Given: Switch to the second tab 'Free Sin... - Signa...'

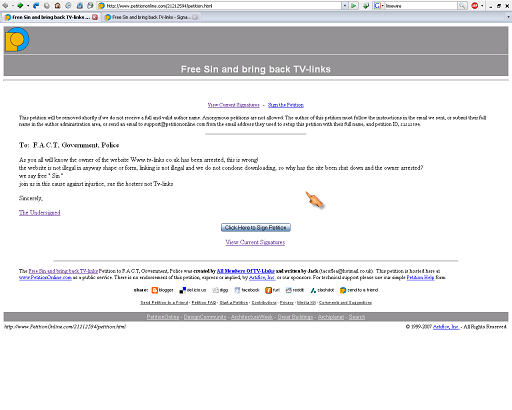Looking at the screenshot, I should (x=151, y=17).
